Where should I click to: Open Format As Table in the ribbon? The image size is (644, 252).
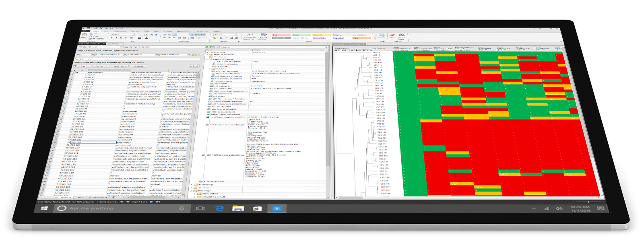263,36
